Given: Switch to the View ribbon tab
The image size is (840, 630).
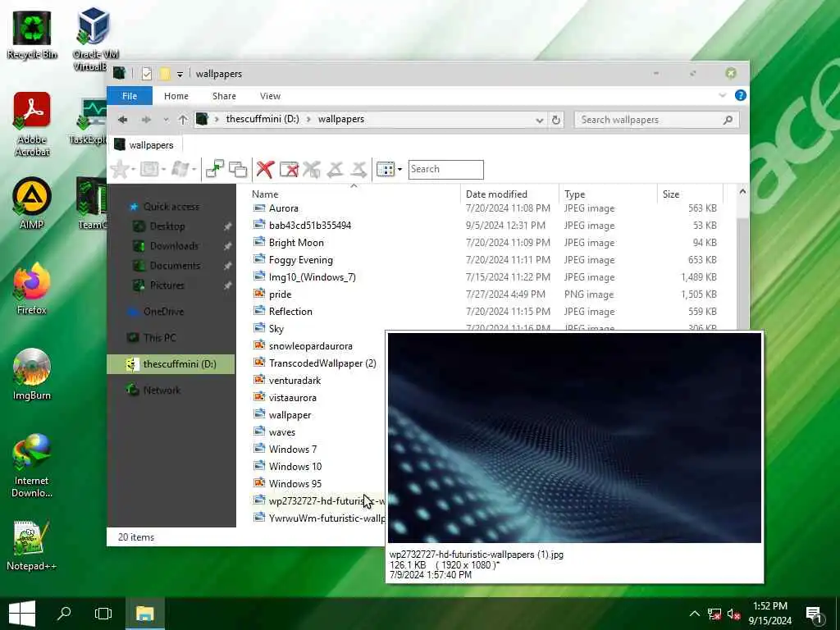Looking at the screenshot, I should 270,96.
